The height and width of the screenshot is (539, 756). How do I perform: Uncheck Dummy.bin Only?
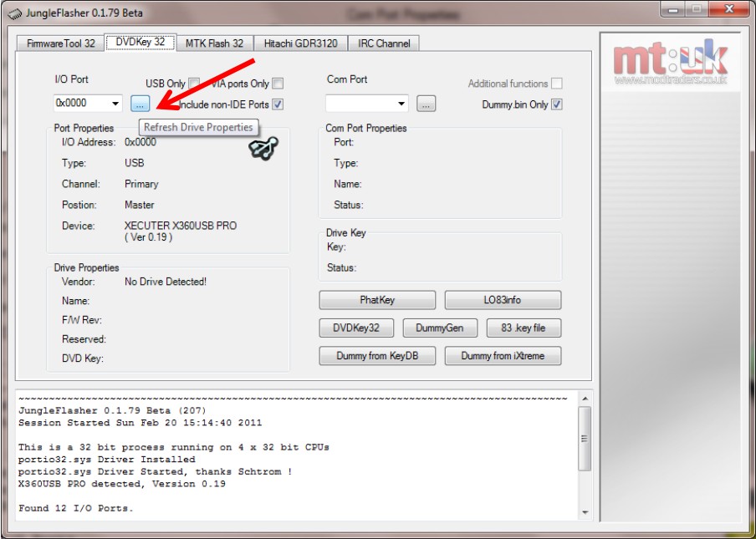point(556,104)
